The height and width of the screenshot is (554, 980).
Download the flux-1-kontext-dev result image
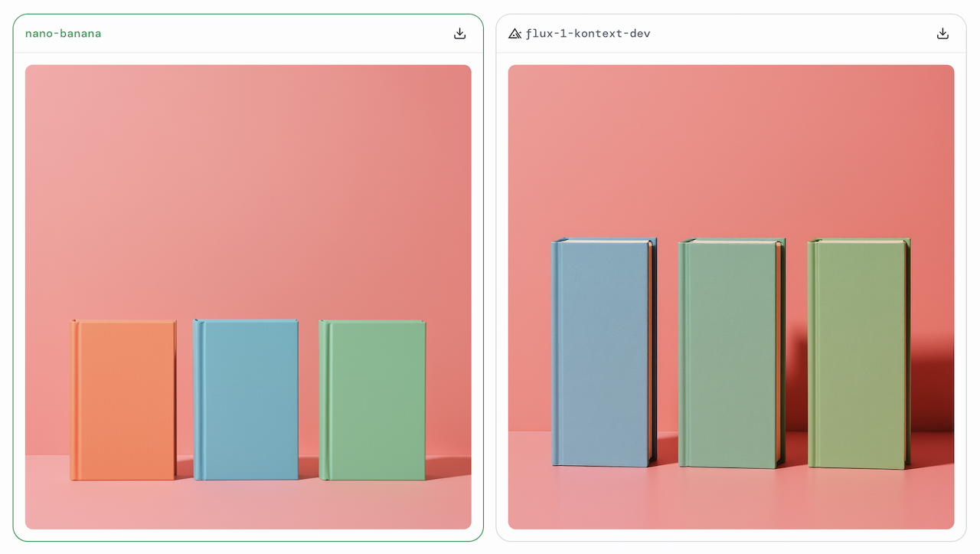pos(942,33)
